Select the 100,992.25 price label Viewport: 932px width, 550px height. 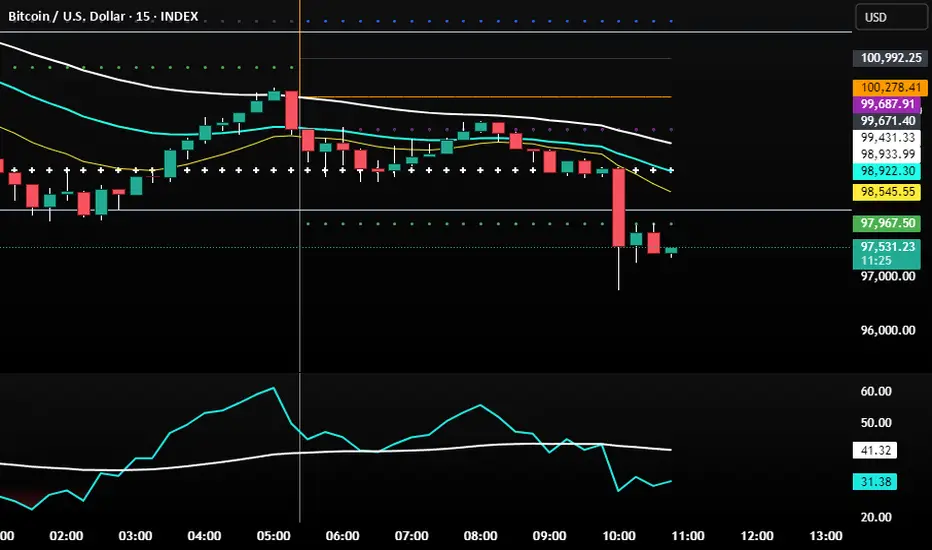tap(890, 58)
